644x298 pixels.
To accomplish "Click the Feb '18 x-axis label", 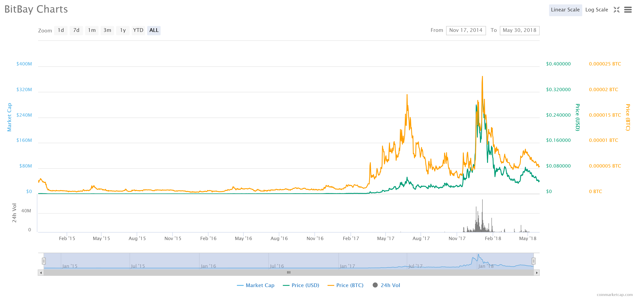I will coord(493,238).
